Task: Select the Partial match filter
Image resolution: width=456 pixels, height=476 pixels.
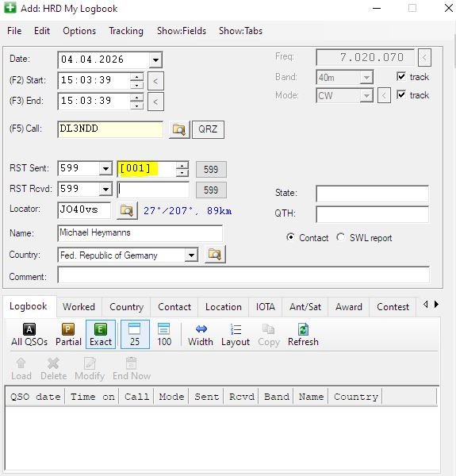Action: click(x=68, y=335)
